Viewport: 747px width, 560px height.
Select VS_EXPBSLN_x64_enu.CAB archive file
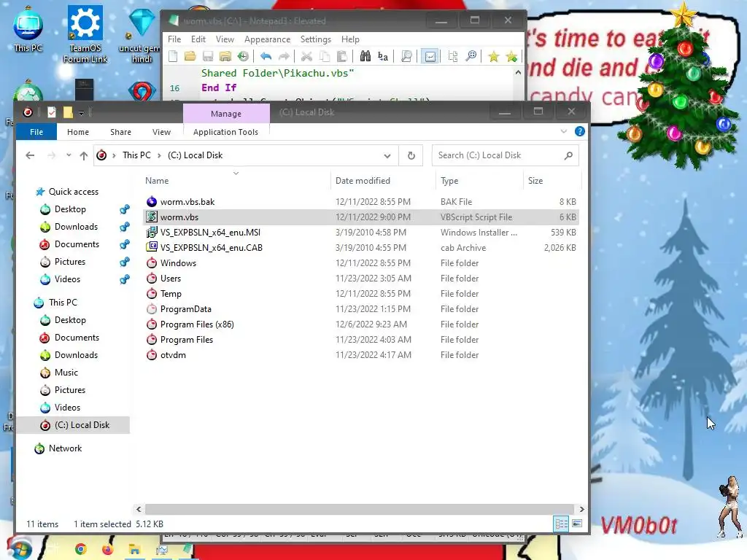(x=361, y=248)
